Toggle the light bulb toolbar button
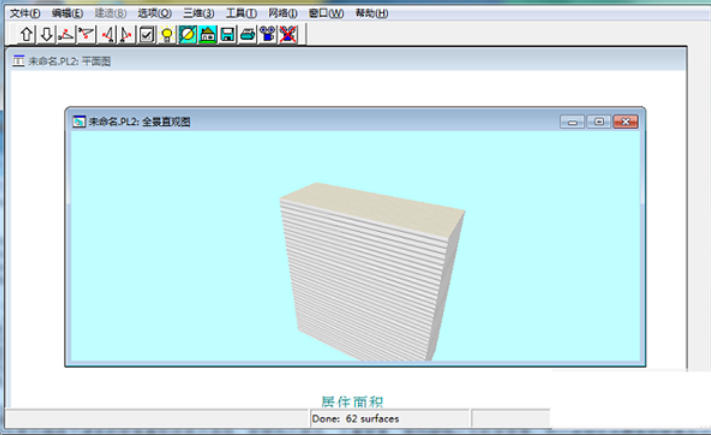The width and height of the screenshot is (711, 435). coord(167,34)
